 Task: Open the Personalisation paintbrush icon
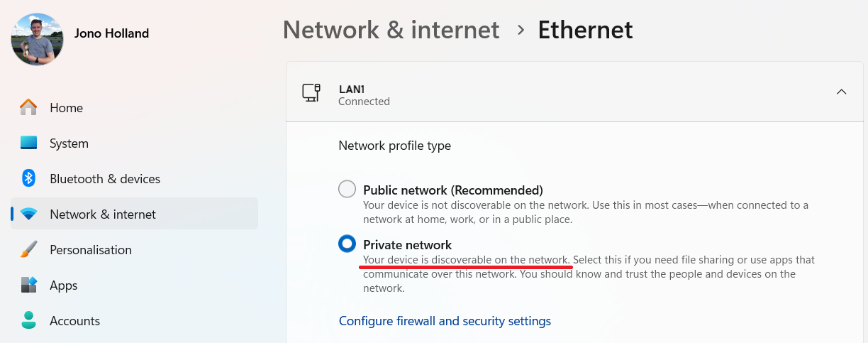click(28, 249)
